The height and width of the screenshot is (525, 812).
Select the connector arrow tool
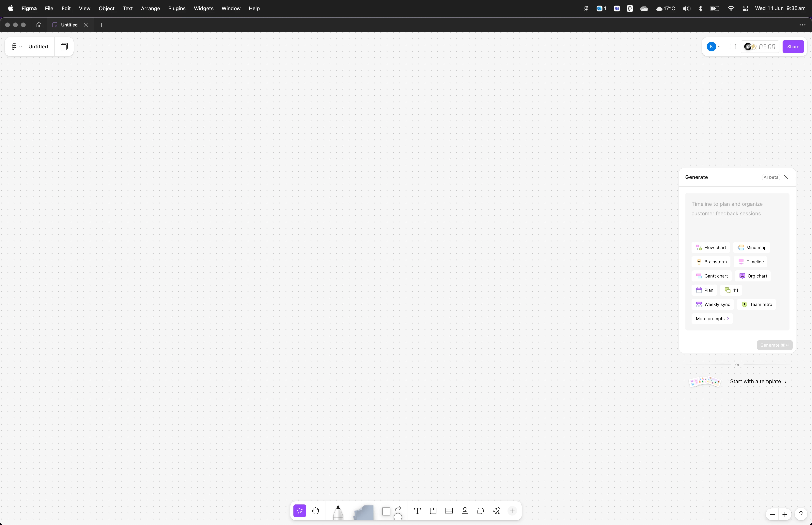click(x=398, y=509)
